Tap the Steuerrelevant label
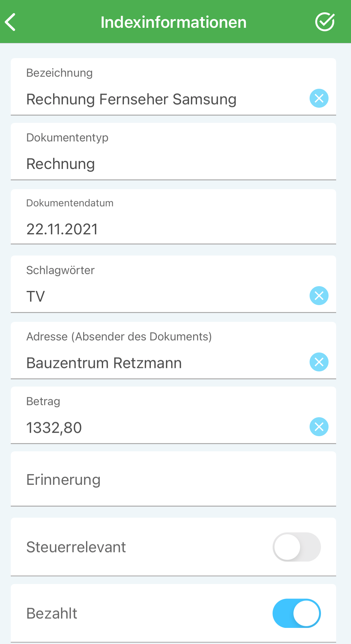The width and height of the screenshot is (351, 644). click(76, 547)
